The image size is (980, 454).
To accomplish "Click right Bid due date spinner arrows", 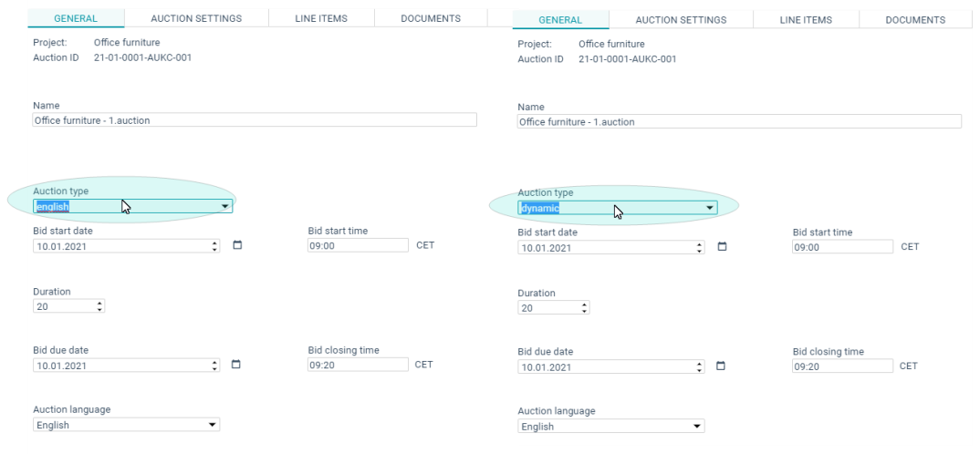I will click(700, 367).
